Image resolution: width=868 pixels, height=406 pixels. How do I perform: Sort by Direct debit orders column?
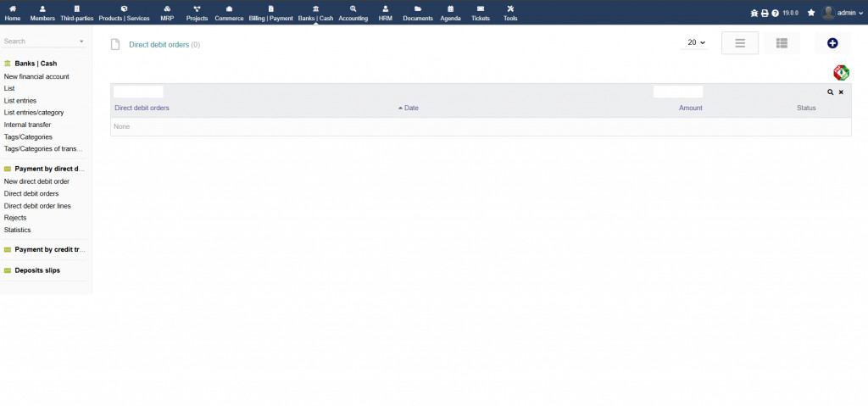pos(142,108)
